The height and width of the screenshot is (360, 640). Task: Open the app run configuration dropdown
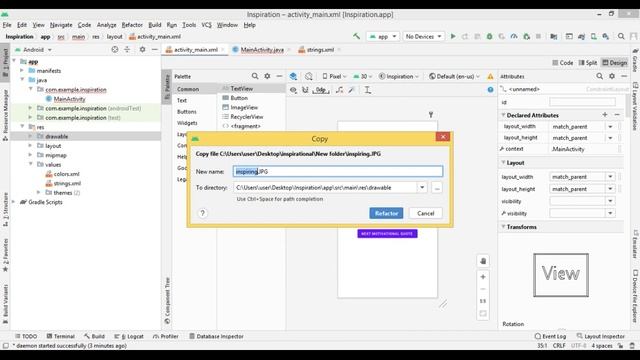point(383,36)
